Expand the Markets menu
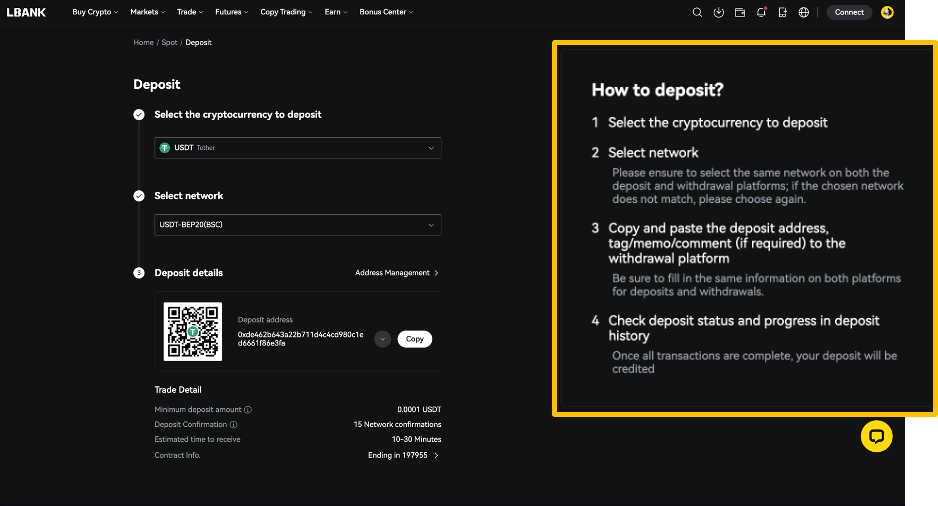This screenshot has width=938, height=506. click(148, 12)
